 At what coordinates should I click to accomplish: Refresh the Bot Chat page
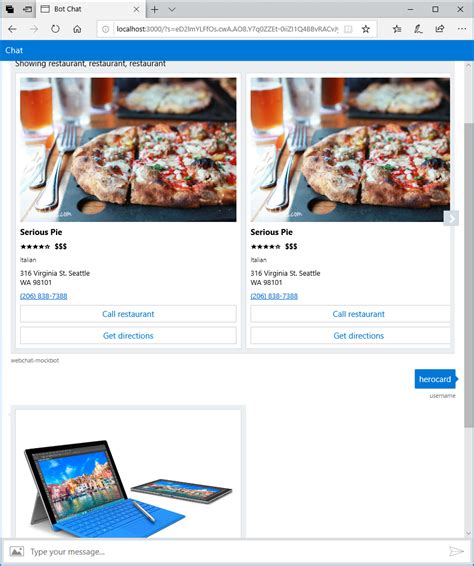tap(55, 29)
